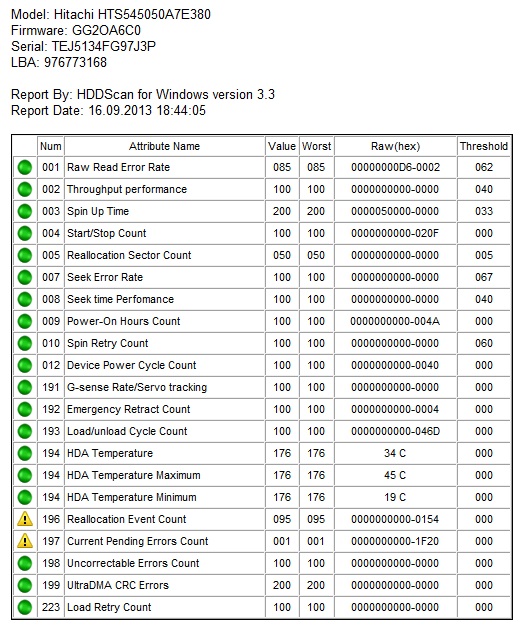
Task: Click the Num column header
Action: click(x=51, y=146)
